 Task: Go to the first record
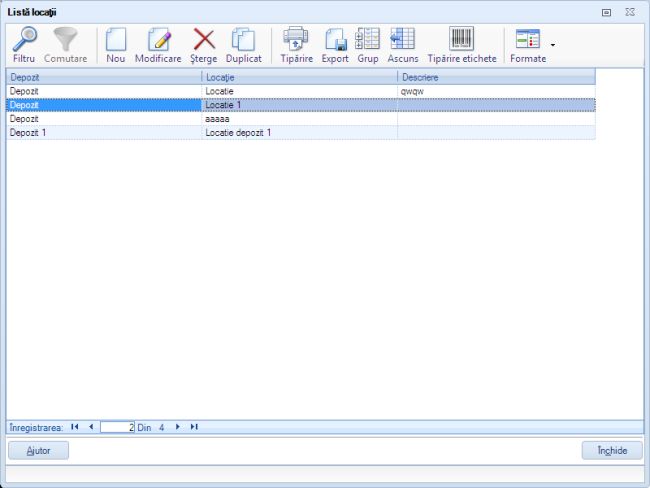click(75, 426)
